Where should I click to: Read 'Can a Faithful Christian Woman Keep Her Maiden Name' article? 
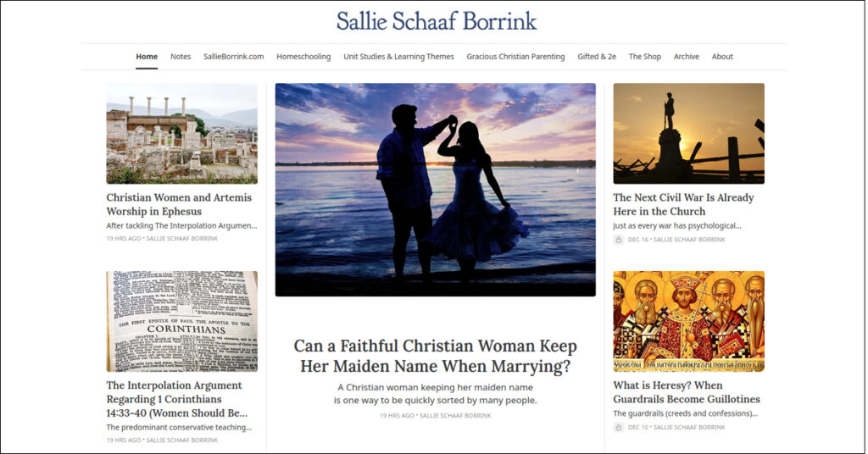coord(435,356)
